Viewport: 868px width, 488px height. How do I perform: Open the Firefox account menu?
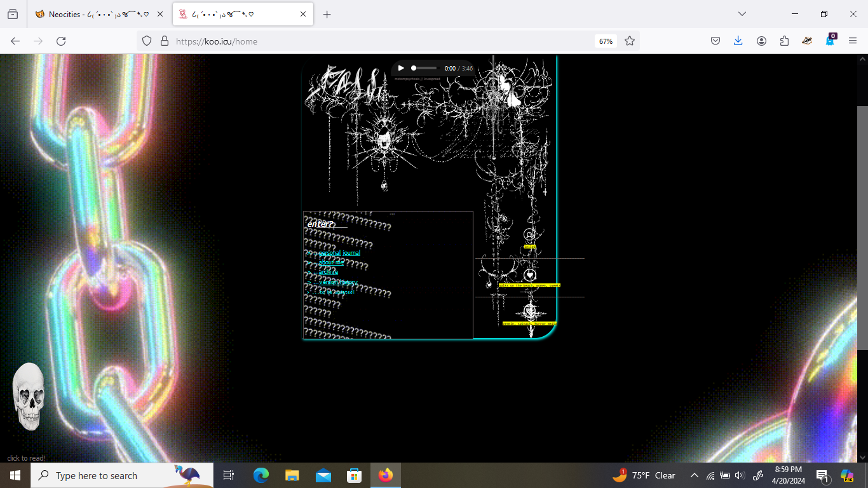tap(761, 41)
